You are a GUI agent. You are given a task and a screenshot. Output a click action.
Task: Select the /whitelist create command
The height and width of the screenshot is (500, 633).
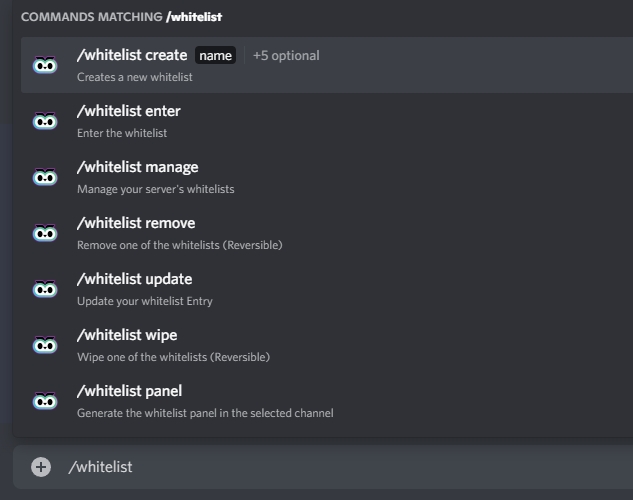click(132, 55)
